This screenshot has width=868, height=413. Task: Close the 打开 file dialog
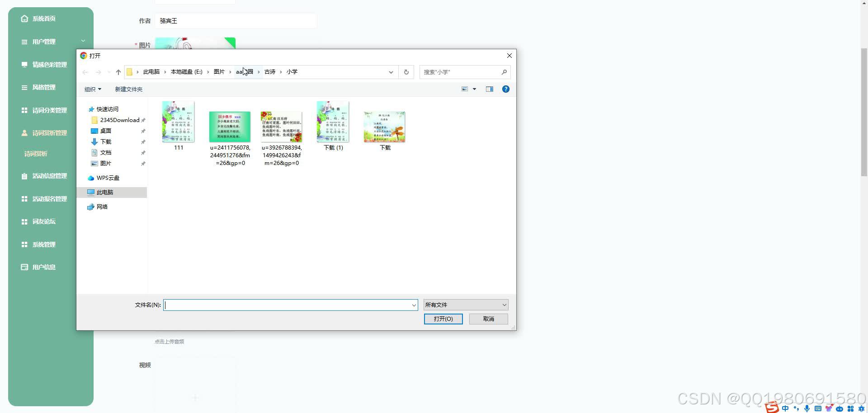[x=509, y=56]
